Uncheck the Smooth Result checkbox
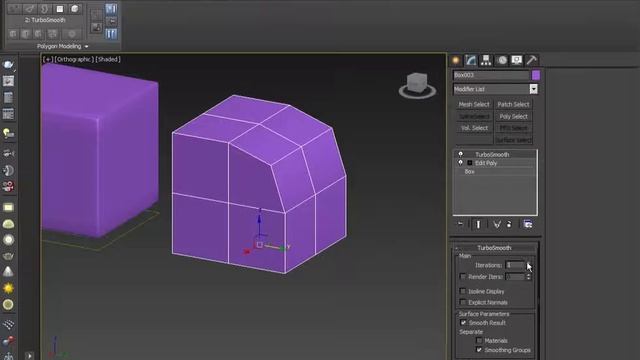The image size is (640, 360). [x=463, y=322]
